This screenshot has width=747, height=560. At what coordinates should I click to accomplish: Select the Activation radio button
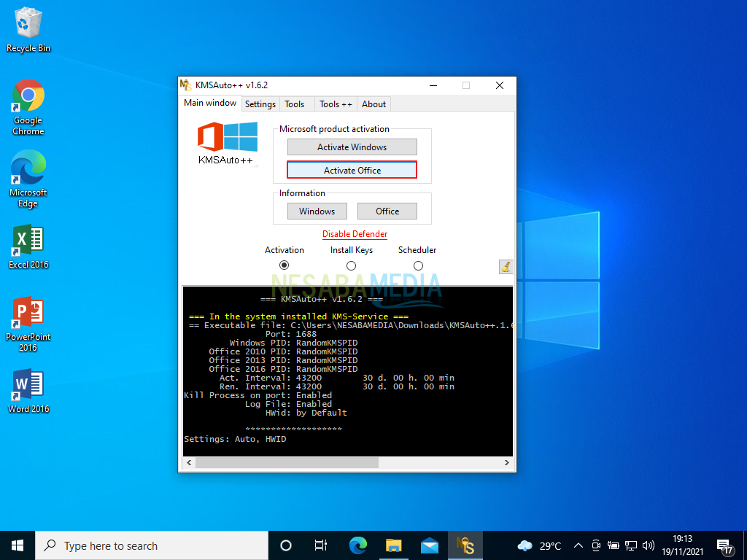284,265
